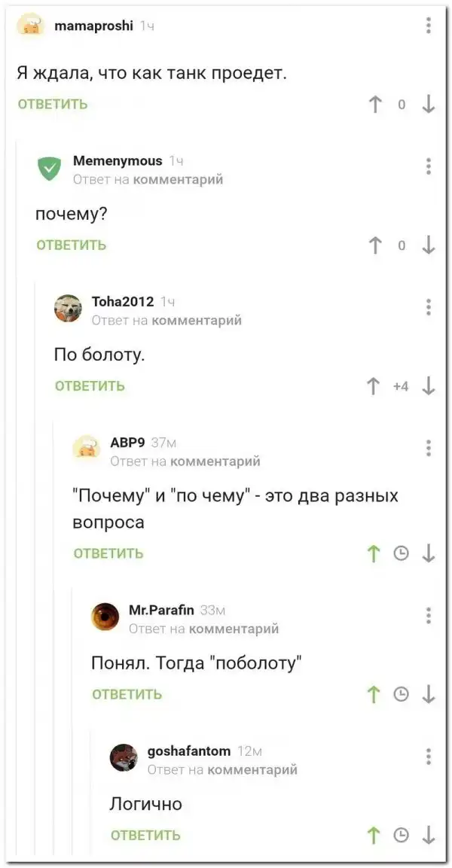Reply to mamaproshi via ОТВЕТИТЬ
This screenshot has height=868, width=452.
click(x=53, y=105)
